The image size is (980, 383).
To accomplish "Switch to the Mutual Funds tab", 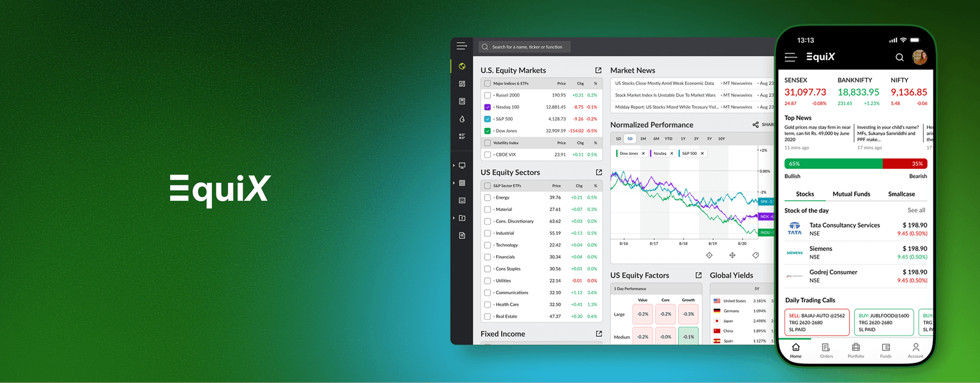I will click(x=851, y=194).
